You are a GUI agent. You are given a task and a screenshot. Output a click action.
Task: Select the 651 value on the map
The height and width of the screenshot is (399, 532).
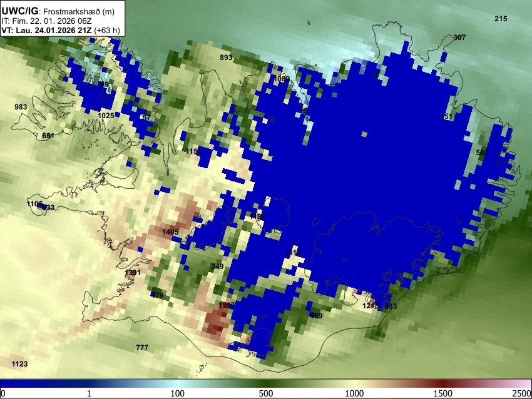click(48, 136)
